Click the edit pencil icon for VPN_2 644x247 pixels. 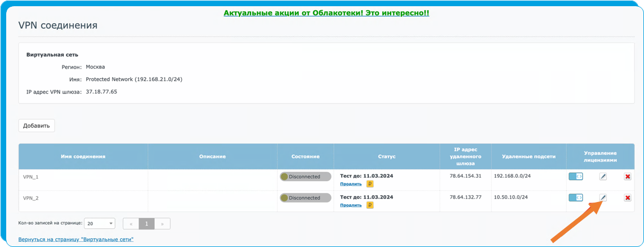[603, 197]
